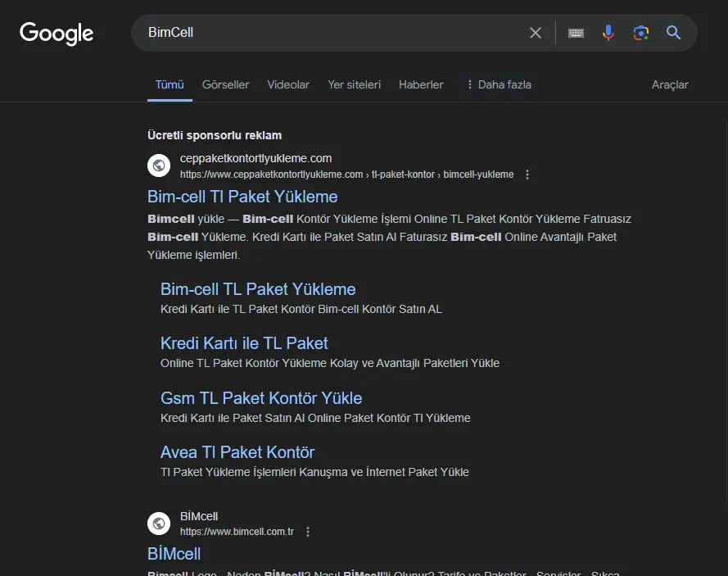This screenshot has height=576, width=728.
Task: Click the ceppaketkontortlyukleme.com site name
Action: click(255, 158)
